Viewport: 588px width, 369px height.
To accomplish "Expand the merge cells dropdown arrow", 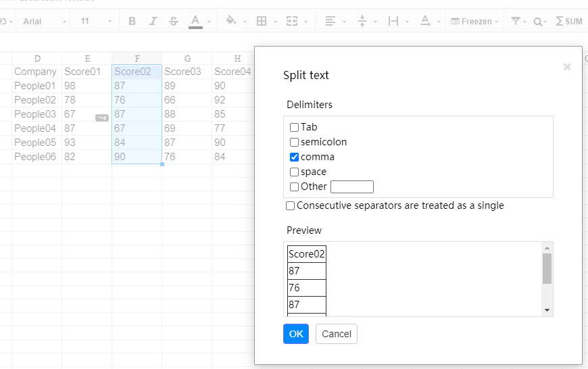I will 305,22.
